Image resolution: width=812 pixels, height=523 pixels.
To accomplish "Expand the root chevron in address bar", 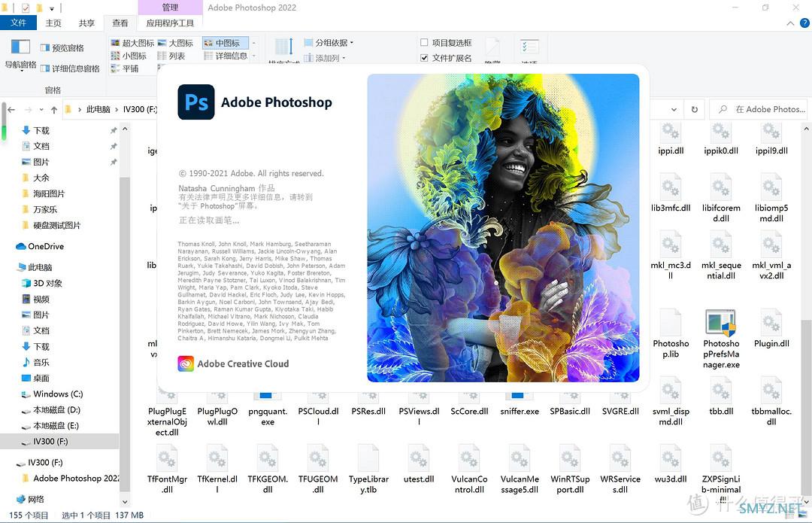I will [x=79, y=109].
